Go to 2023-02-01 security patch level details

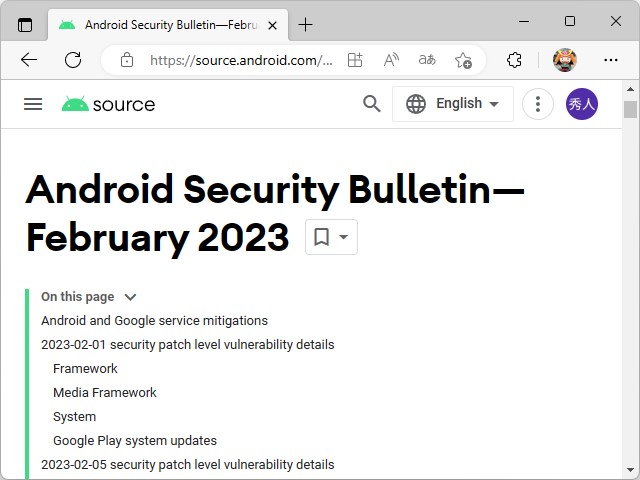[188, 345]
